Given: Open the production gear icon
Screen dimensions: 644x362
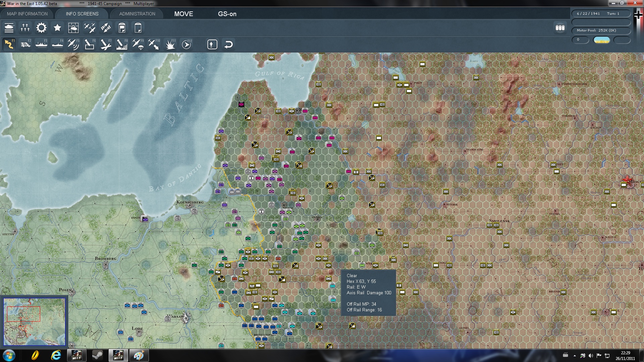Looking at the screenshot, I should click(41, 28).
